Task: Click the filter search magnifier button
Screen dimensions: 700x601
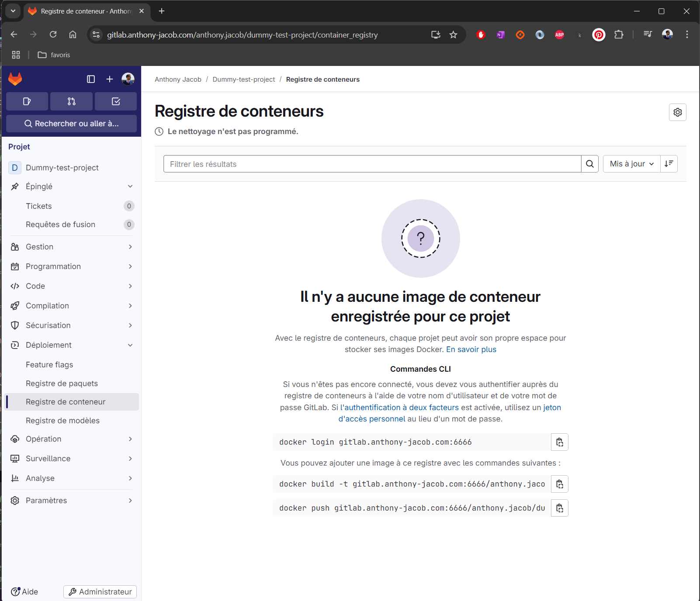Action: pos(590,164)
